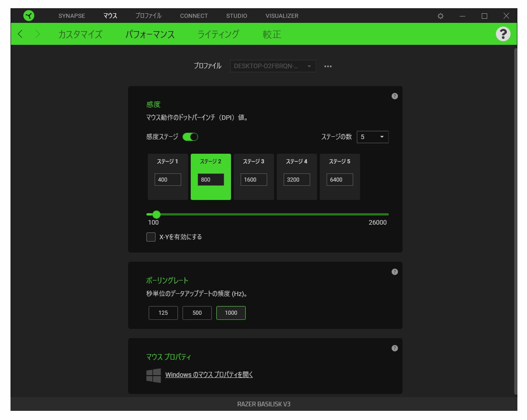Click the 400 DPI input field
This screenshot has width=527, height=420.
(x=168, y=179)
